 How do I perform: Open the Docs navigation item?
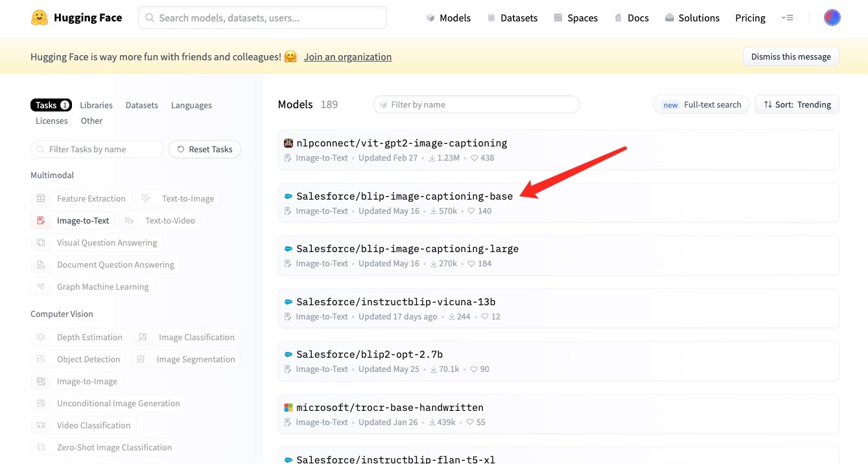[631, 17]
